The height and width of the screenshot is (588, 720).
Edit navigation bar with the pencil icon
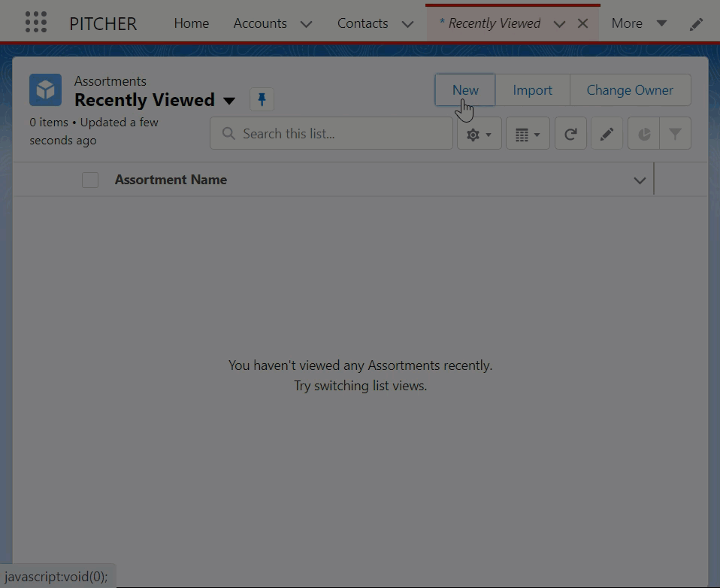696,23
